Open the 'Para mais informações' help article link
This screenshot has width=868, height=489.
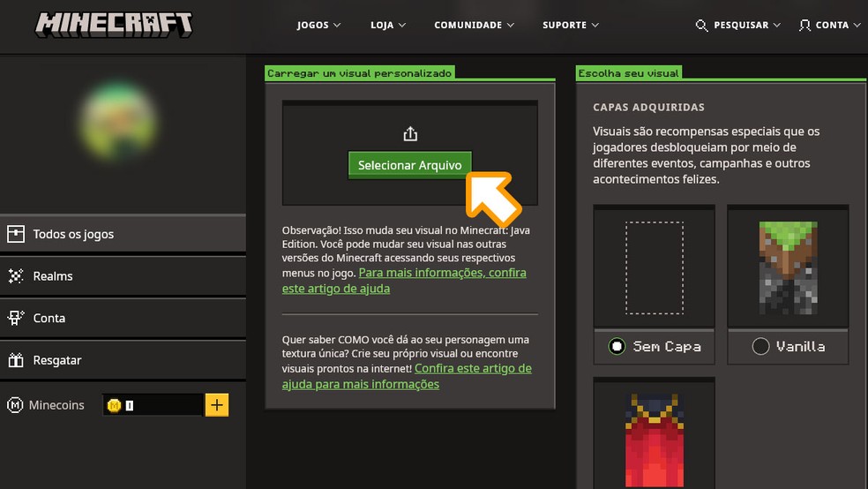(404, 280)
